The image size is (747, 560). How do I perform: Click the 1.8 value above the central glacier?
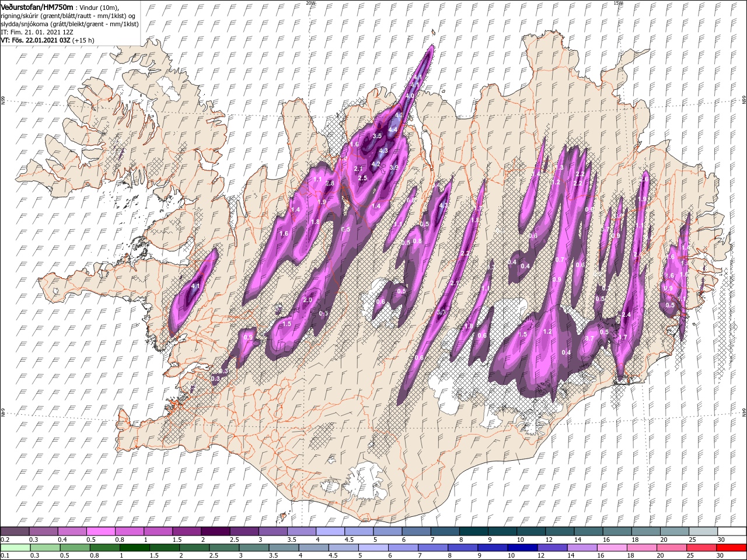(x=469, y=327)
